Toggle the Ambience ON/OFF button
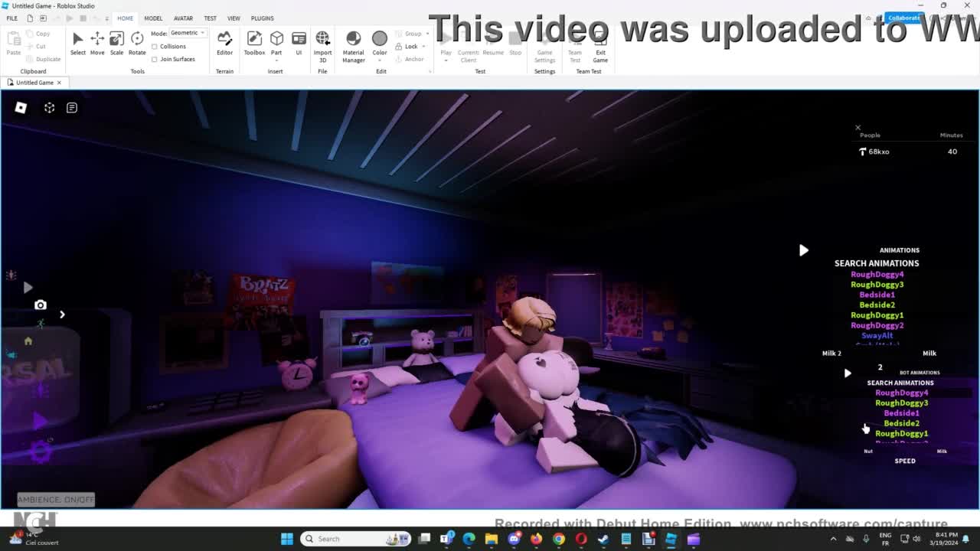 click(x=56, y=500)
